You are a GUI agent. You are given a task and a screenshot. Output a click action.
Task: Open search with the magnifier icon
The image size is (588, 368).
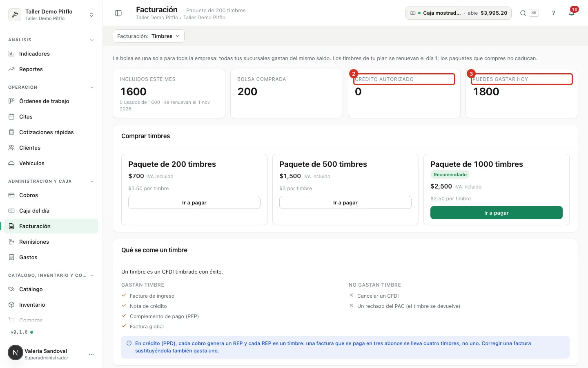tap(523, 13)
